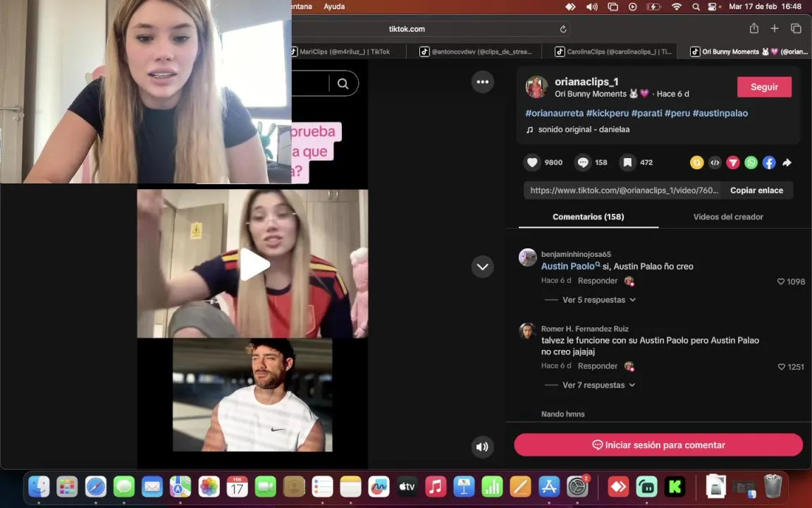Switch to @antonccvdwv Safari tab
The image size is (812, 508).
point(474,52)
